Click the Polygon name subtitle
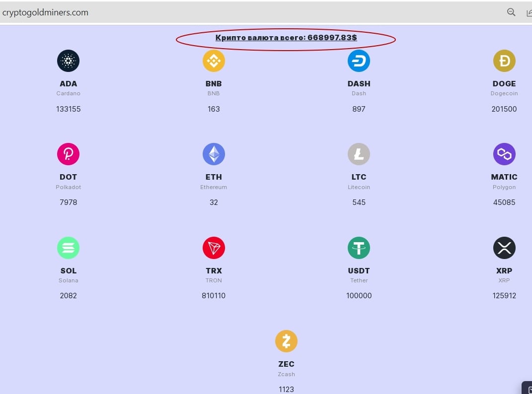Viewport: 532px width, 394px height. click(504, 187)
